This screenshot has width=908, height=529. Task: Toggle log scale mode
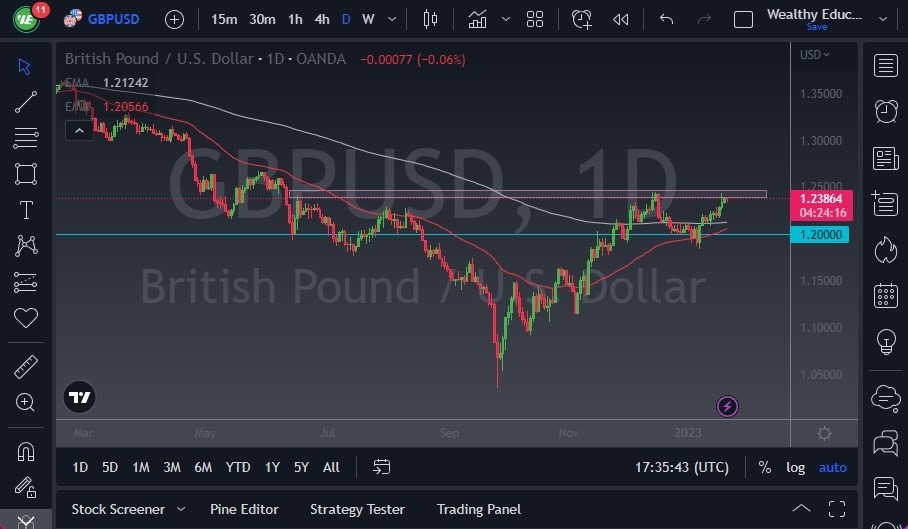[795, 467]
